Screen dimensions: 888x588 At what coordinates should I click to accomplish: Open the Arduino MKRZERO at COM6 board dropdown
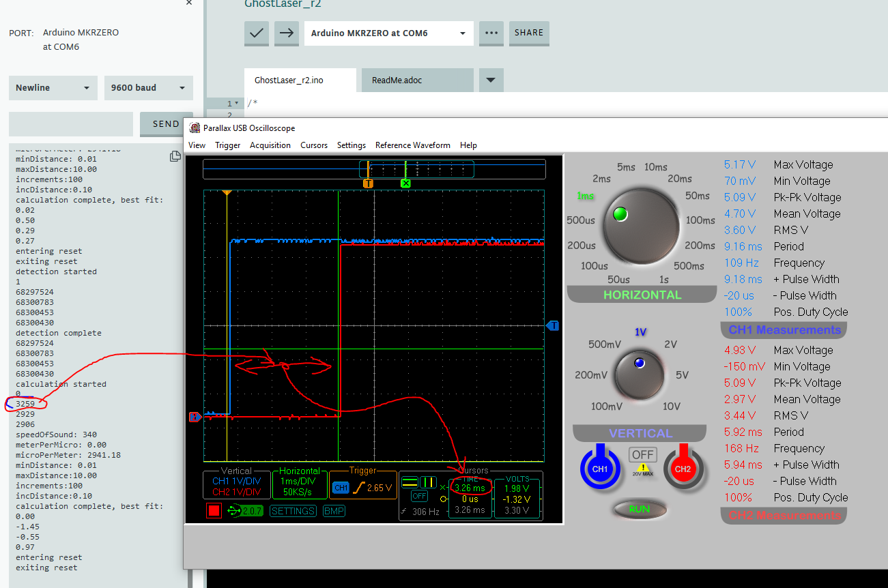389,33
